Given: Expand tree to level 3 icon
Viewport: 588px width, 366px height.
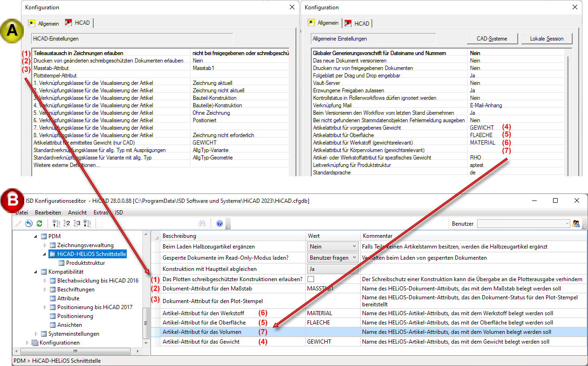Looking at the screenshot, I should click(x=77, y=223).
